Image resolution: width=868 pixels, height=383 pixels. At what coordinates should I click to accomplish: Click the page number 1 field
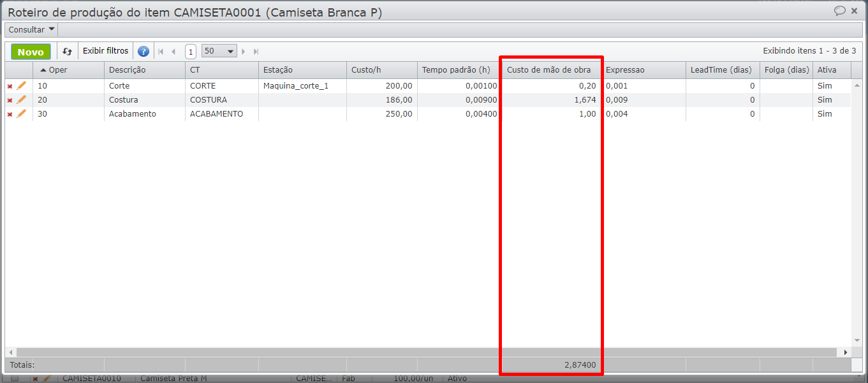click(190, 52)
